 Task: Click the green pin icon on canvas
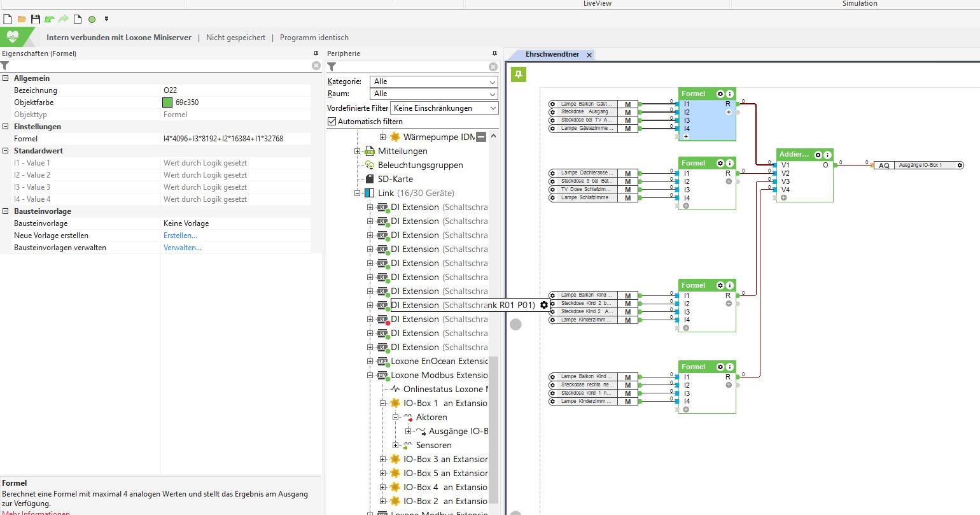coord(519,75)
